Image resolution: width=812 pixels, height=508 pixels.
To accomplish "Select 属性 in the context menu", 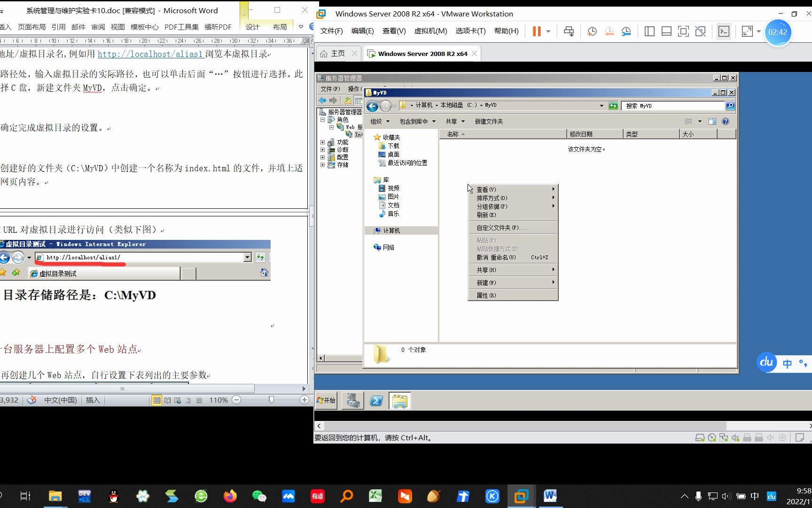I will click(513, 295).
